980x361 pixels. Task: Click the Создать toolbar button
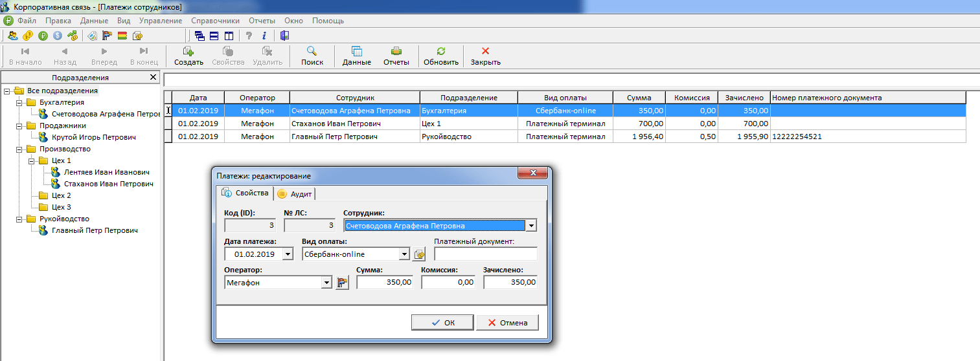(x=188, y=56)
